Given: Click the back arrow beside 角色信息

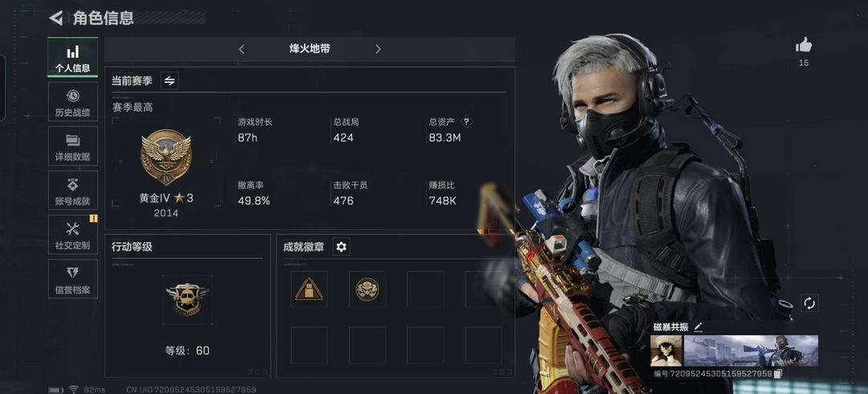Looking at the screenshot, I should [x=55, y=18].
